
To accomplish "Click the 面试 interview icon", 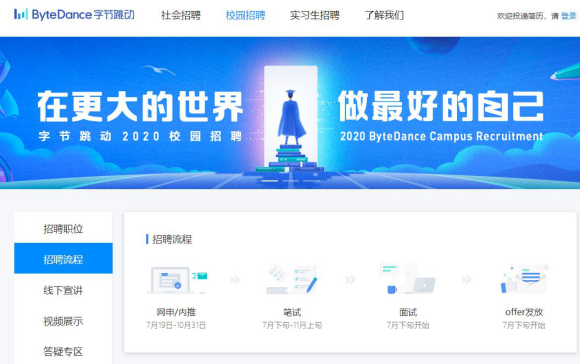I will click(408, 279).
